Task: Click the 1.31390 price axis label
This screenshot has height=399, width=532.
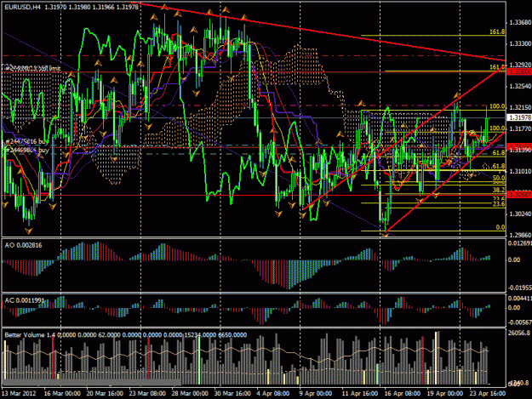Action: (520, 150)
